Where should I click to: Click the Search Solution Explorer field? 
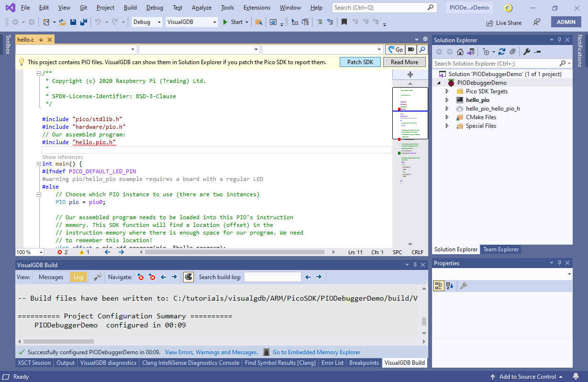click(502, 63)
